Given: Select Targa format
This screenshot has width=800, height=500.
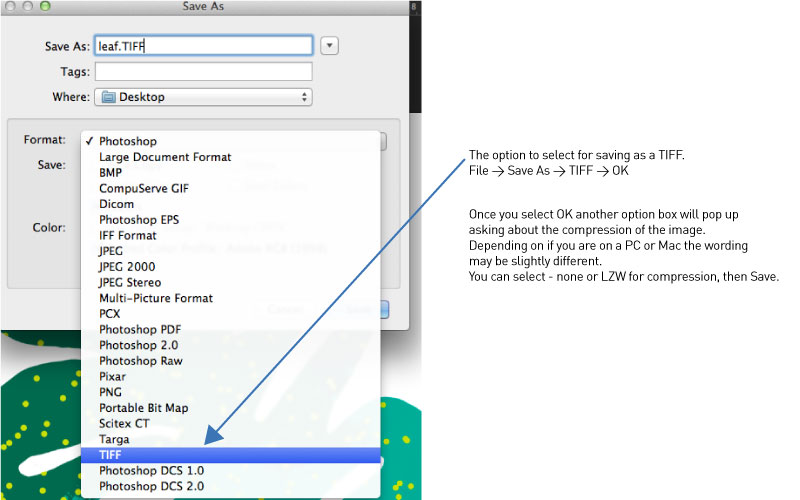Looking at the screenshot, I should click(231, 439).
